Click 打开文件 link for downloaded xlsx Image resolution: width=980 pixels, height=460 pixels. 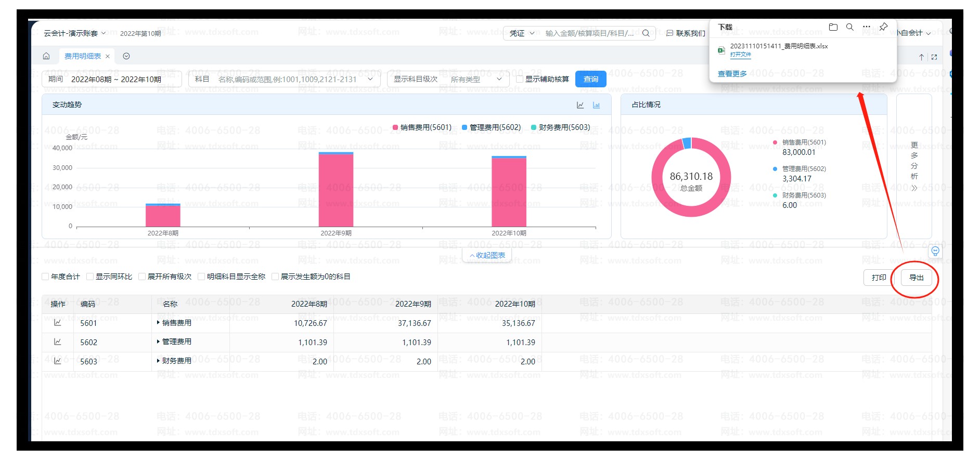(740, 55)
